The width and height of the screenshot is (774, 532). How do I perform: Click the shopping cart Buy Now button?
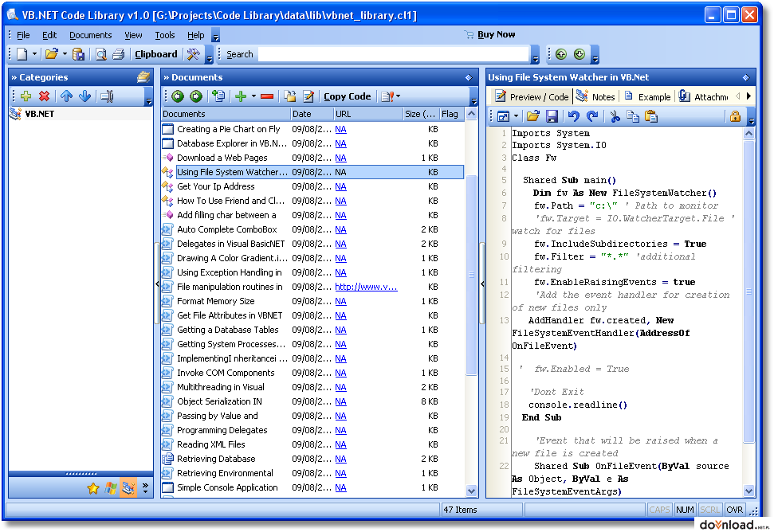[489, 34]
